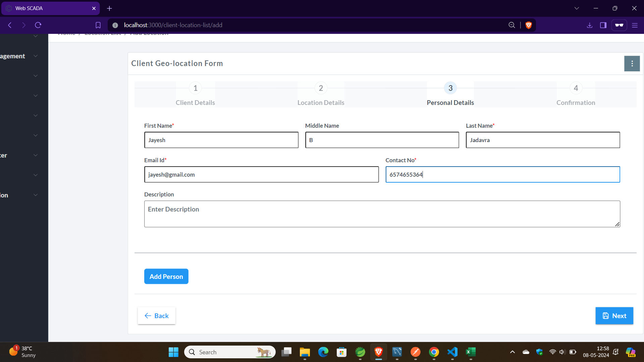The width and height of the screenshot is (644, 362).
Task: Click the Add Person button
Action: 166,277
